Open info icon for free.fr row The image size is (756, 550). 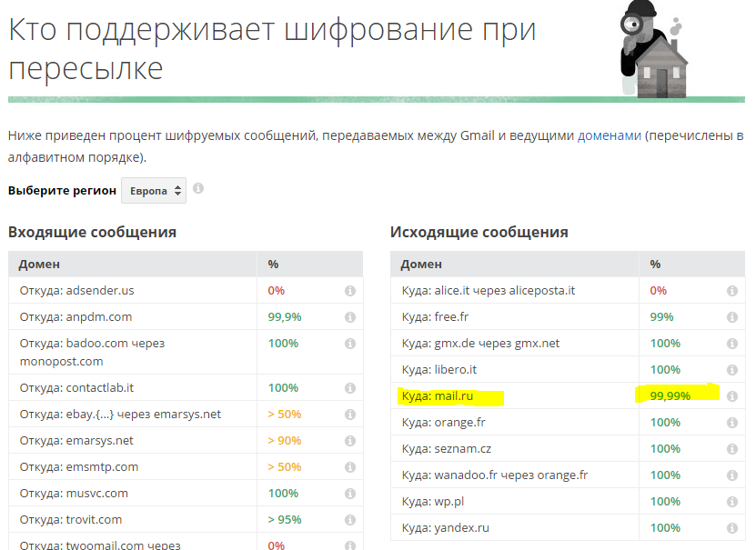[x=732, y=317]
